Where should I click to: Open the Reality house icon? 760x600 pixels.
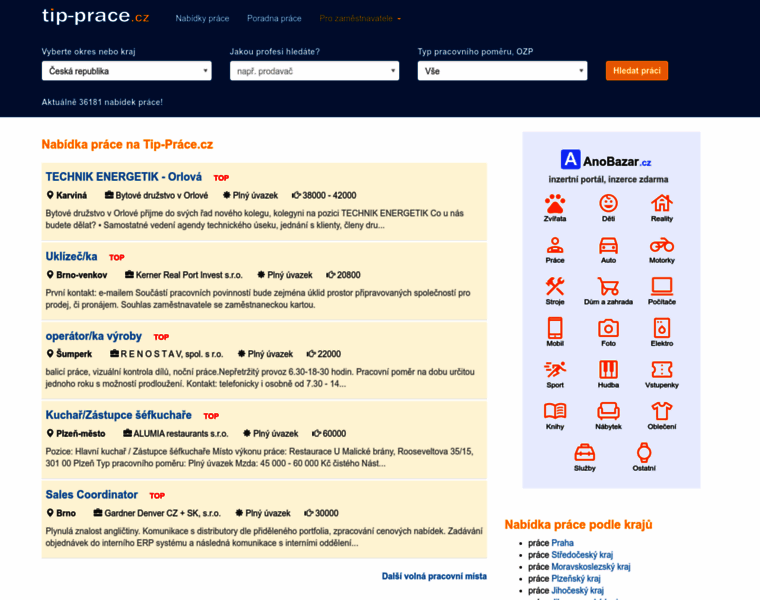tap(662, 204)
